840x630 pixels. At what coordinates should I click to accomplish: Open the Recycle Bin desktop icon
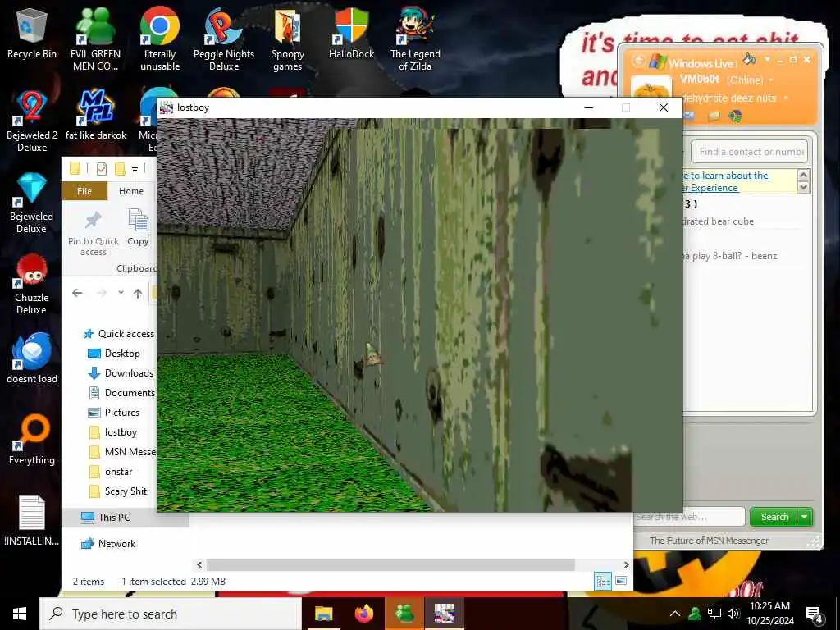(x=32, y=34)
